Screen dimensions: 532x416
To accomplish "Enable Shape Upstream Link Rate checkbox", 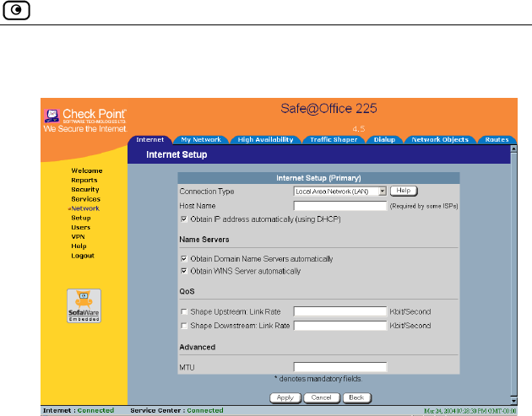I will pos(184,311).
